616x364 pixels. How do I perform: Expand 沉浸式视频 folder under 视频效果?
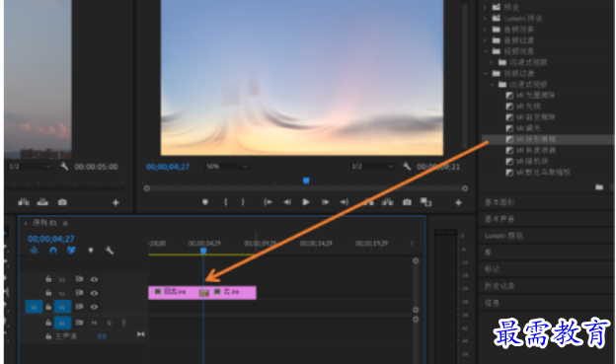pos(492,62)
